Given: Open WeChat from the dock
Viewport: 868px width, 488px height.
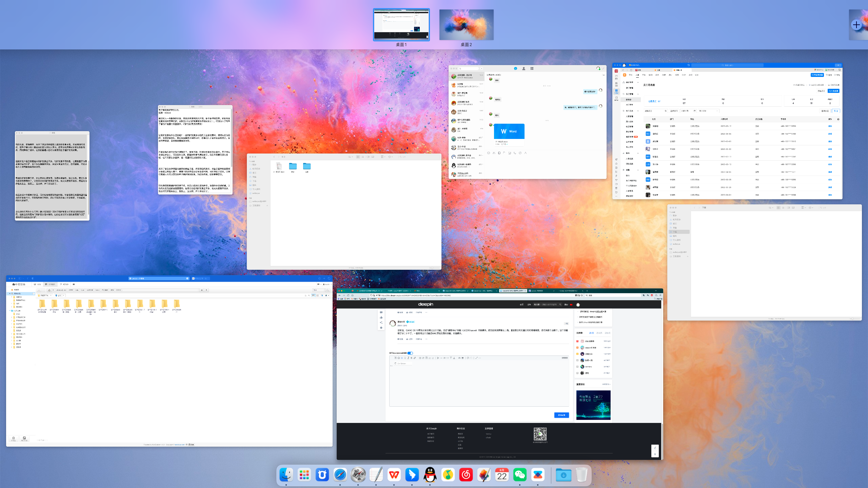Looking at the screenshot, I should coord(520,475).
